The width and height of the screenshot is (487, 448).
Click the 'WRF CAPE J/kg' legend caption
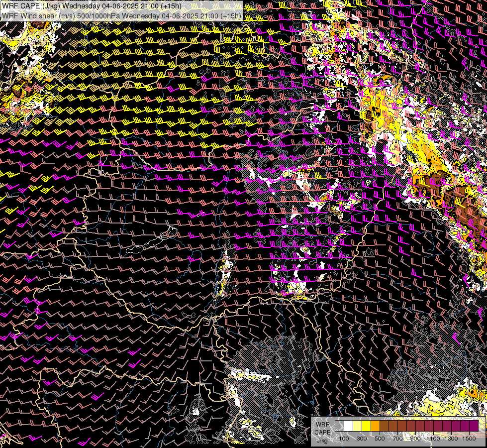pos(323,432)
